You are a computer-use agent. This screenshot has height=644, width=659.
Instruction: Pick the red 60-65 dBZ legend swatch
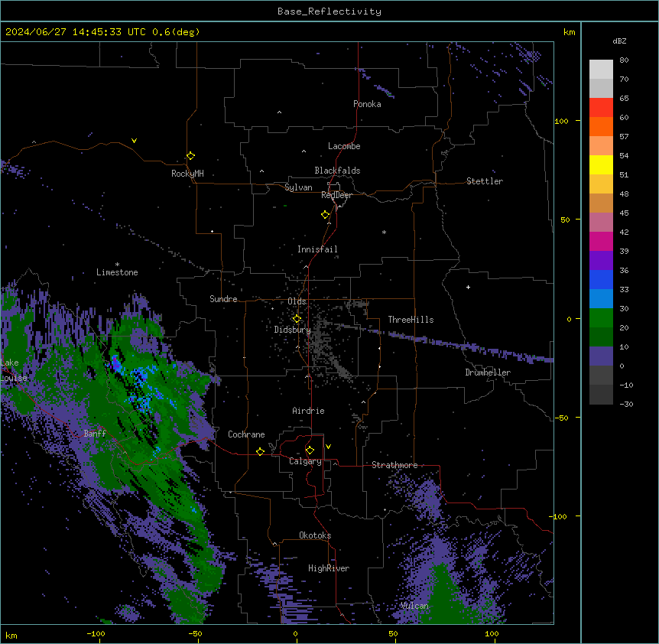[x=601, y=108]
